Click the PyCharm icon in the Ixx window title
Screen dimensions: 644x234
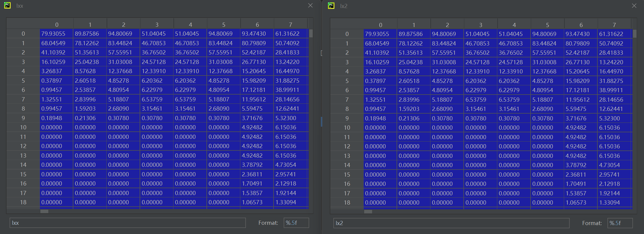pos(7,5)
